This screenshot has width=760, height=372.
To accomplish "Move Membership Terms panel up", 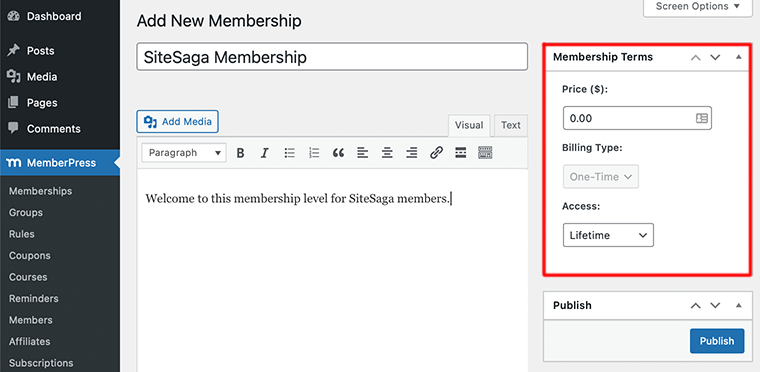I will pyautogui.click(x=696, y=57).
